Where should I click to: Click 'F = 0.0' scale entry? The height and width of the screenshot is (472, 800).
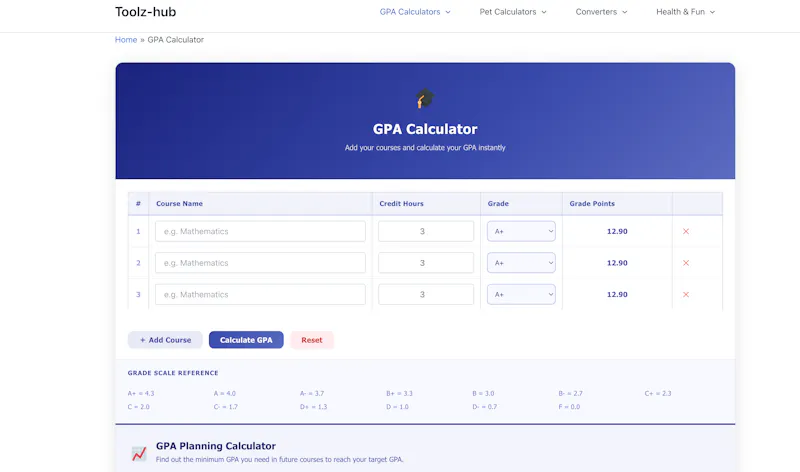569,407
